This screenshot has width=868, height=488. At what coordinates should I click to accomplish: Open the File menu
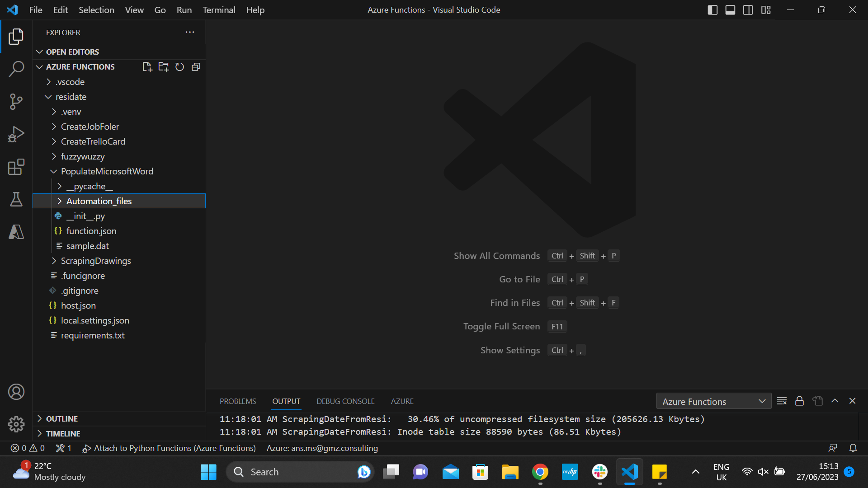[x=36, y=10]
